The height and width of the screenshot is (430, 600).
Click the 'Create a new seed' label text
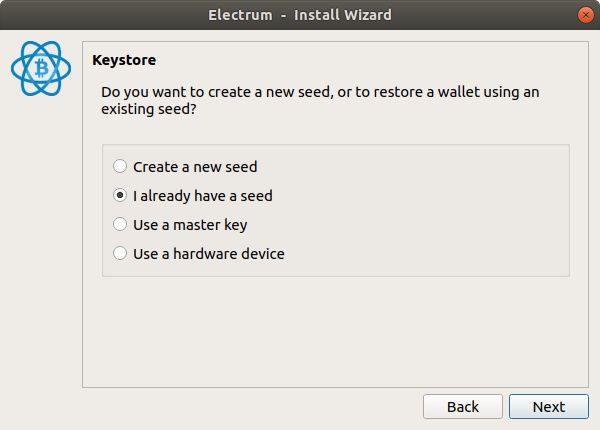195,167
